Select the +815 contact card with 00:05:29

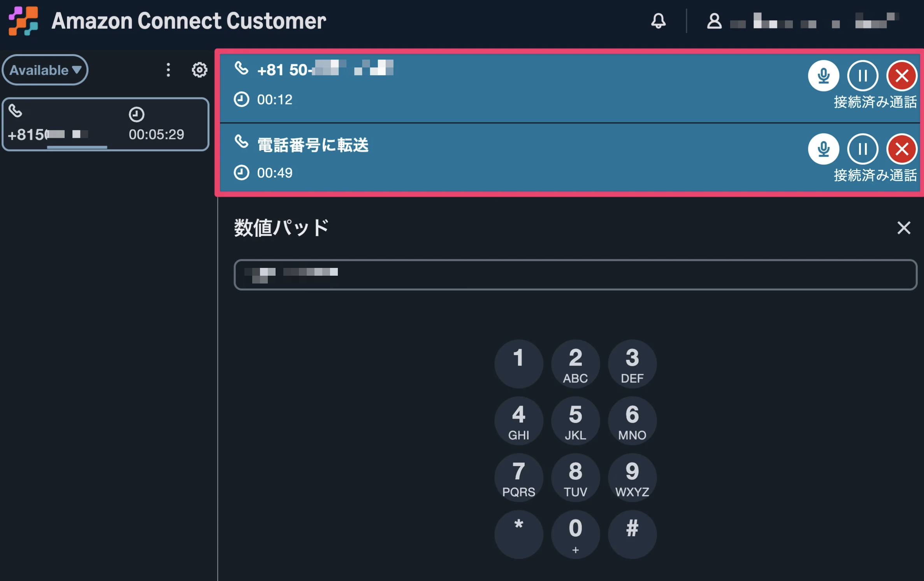point(105,124)
